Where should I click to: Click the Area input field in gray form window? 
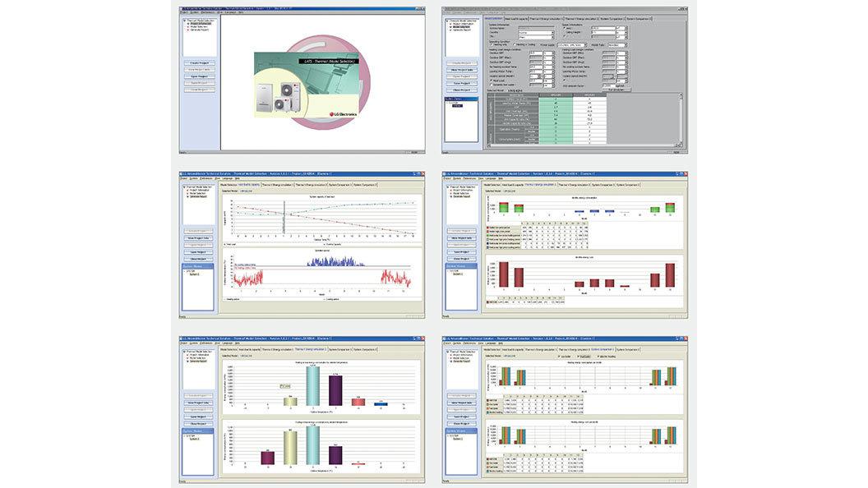tap(603, 28)
